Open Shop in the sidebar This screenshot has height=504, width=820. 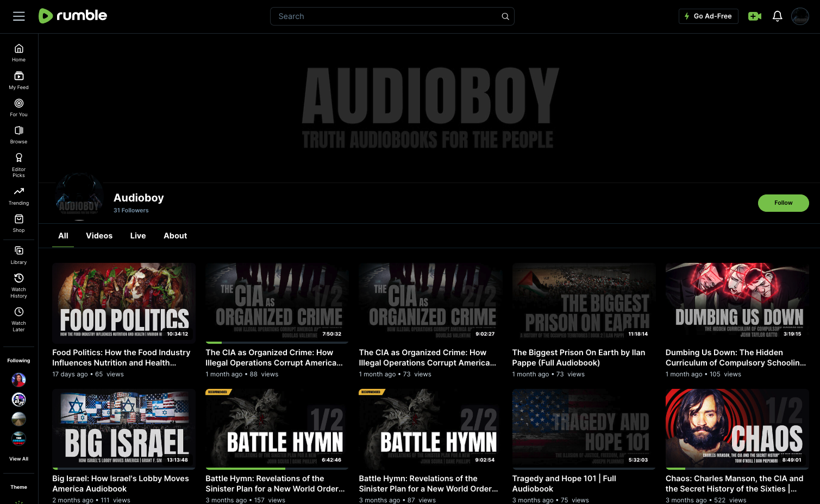coord(19,223)
